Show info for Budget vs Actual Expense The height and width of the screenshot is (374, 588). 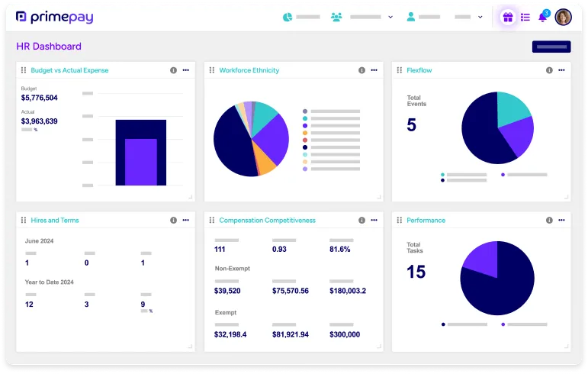coord(173,70)
